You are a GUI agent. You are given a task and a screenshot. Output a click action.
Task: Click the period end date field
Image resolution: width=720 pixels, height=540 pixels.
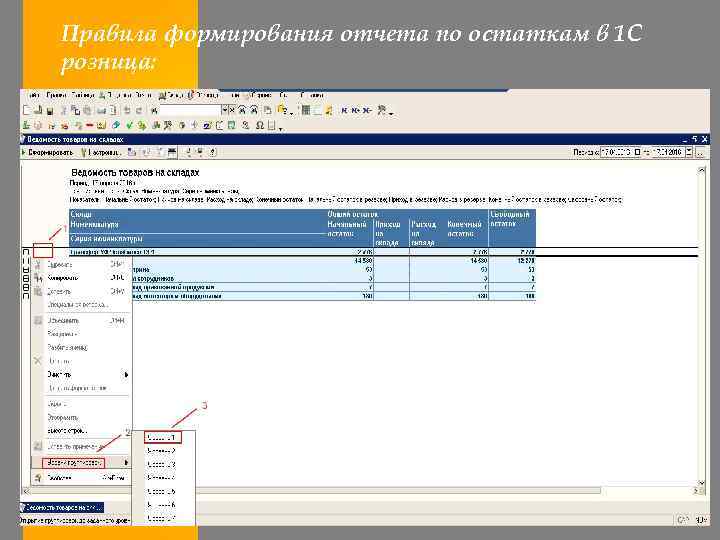[x=668, y=152]
